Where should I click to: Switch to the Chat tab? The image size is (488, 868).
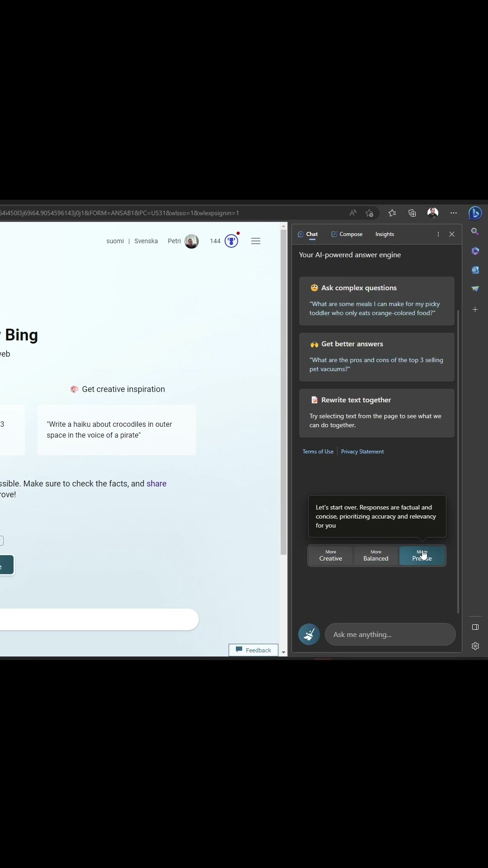pos(308,234)
